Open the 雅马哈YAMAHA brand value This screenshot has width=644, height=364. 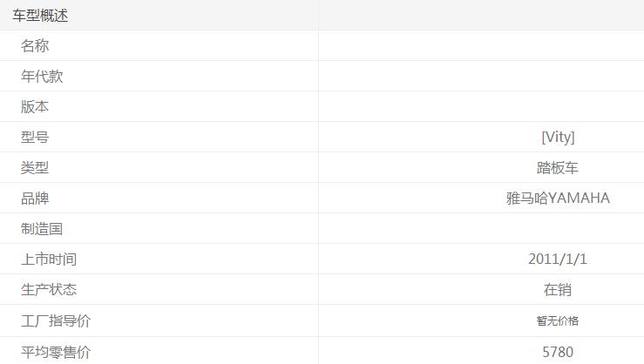[558, 199]
